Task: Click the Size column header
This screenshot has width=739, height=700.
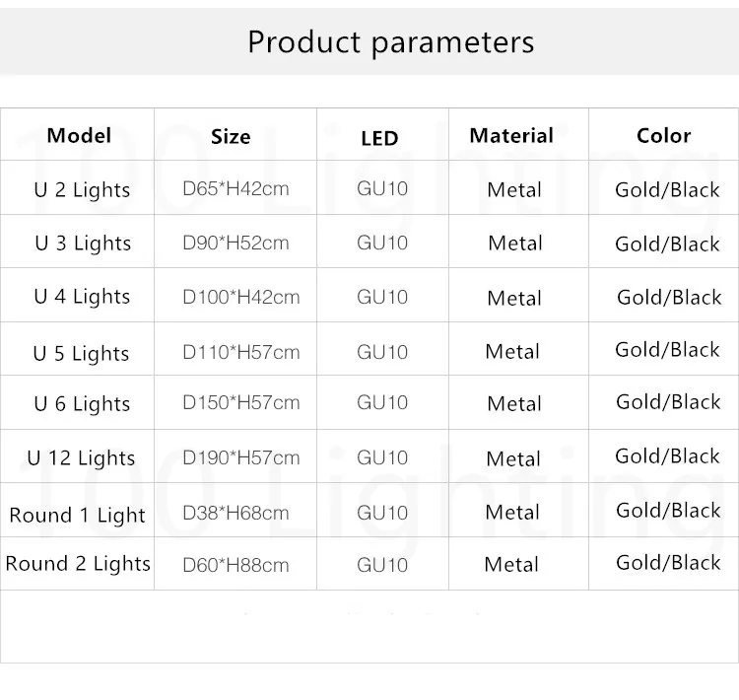Action: (231, 137)
